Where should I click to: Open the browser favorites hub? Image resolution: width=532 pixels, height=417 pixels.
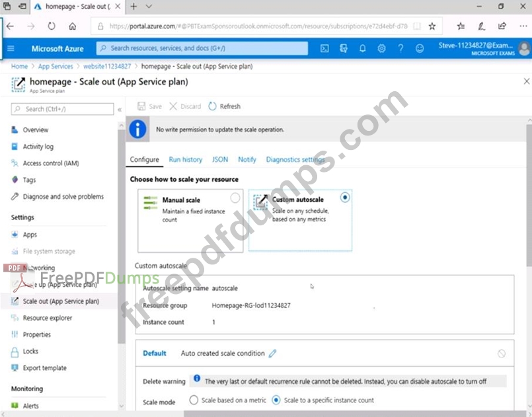pyautogui.click(x=461, y=26)
